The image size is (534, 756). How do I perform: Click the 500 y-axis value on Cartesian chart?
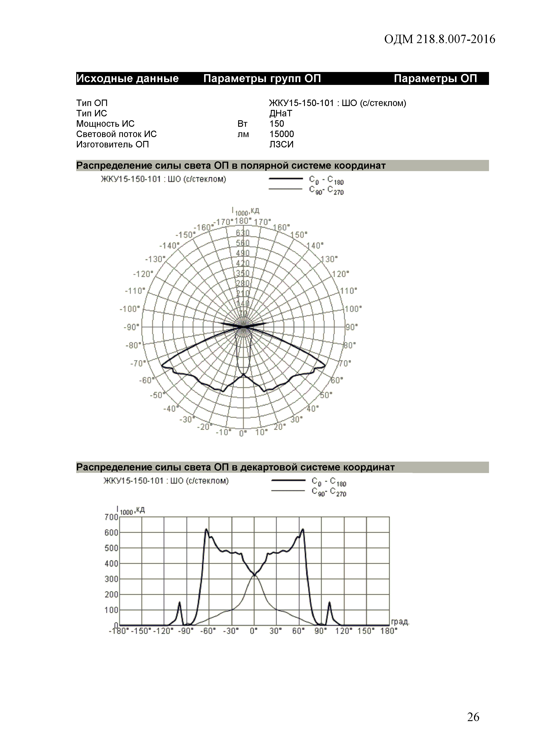tap(111, 548)
